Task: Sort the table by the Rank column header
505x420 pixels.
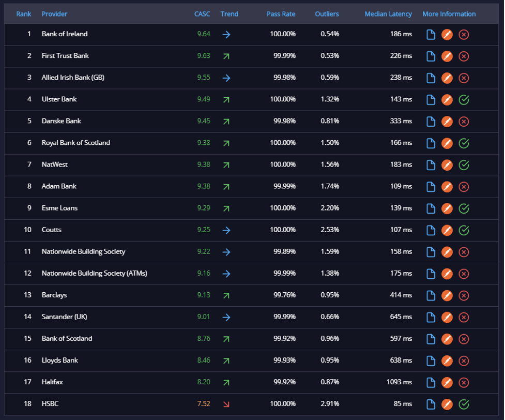Action: (23, 14)
